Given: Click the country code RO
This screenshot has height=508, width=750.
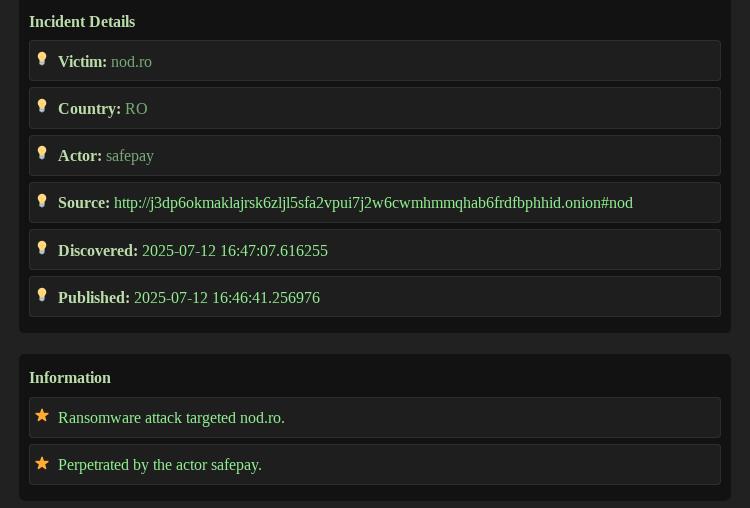Looking at the screenshot, I should (136, 109).
